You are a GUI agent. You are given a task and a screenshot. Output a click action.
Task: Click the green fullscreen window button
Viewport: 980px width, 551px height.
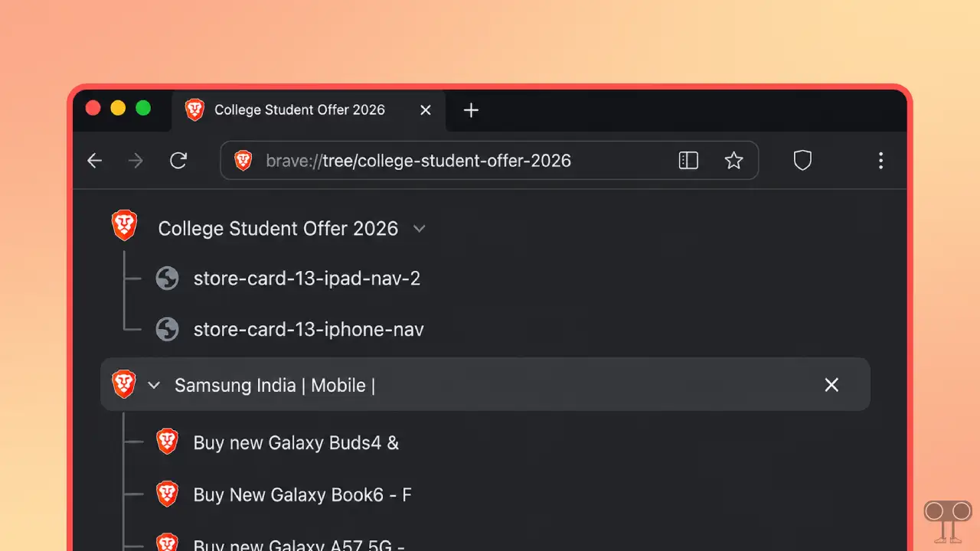coord(143,108)
